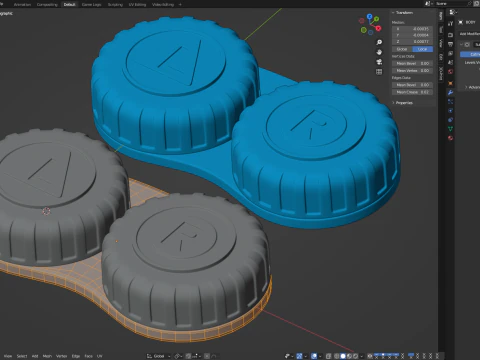Click the subdivision modifier type icon
Screen dimensions: 480x360
pos(467,44)
